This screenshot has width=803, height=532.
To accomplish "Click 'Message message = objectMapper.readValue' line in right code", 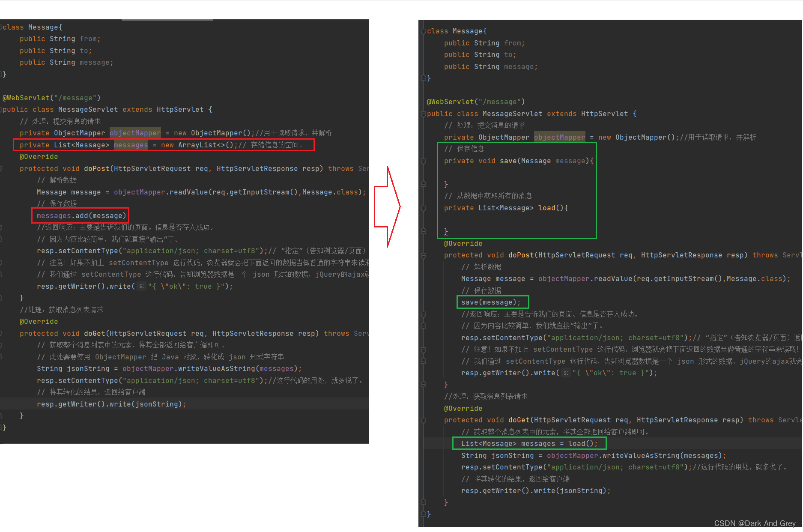I will tap(626, 279).
